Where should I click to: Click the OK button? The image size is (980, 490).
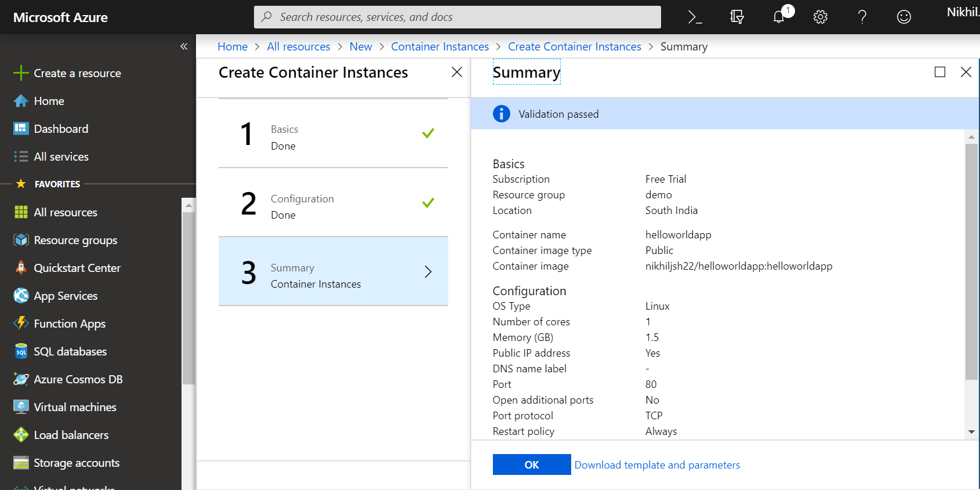532,464
